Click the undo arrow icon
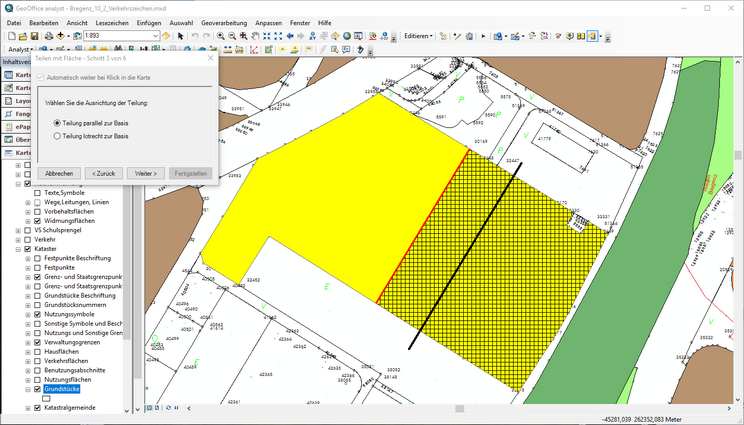The image size is (744, 425). (194, 36)
